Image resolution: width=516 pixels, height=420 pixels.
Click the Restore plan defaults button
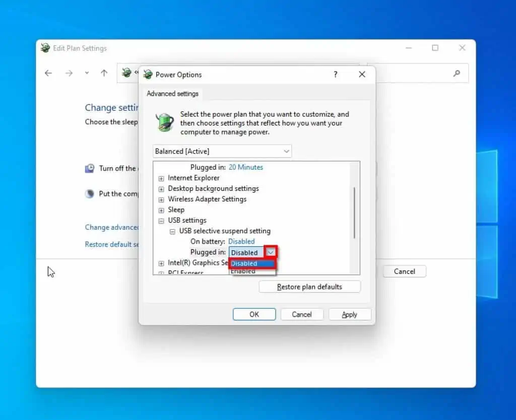pos(309,287)
